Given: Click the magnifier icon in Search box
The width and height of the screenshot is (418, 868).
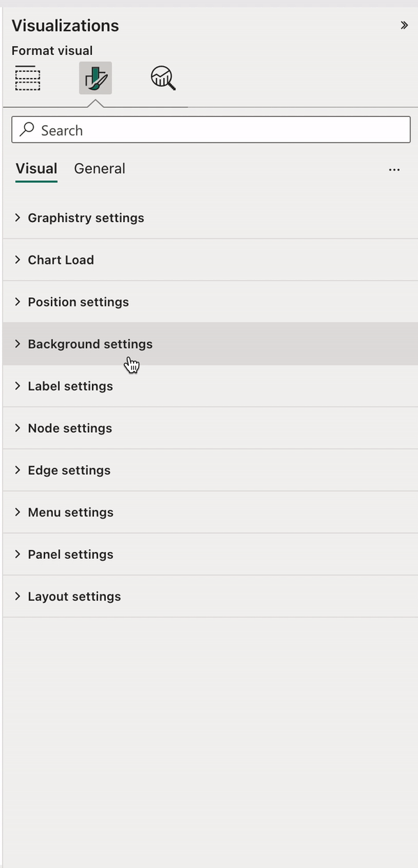Looking at the screenshot, I should (28, 130).
